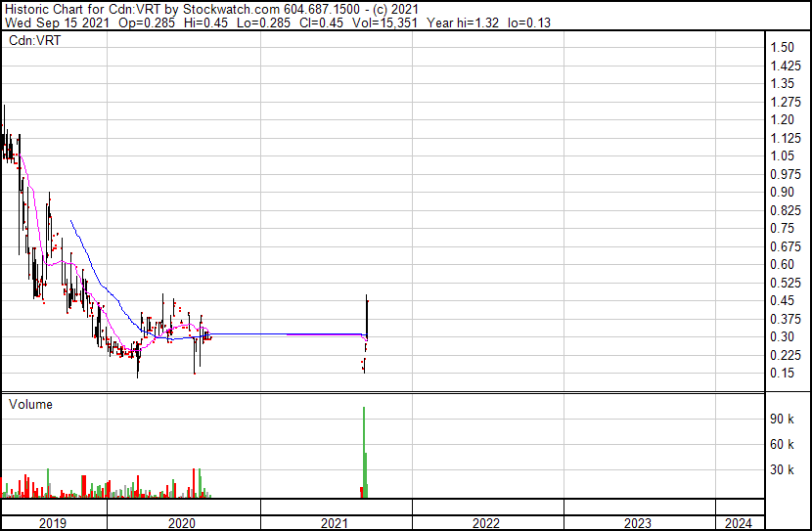Click the 90 k volume axis label
Image resolution: width=812 pixels, height=531 pixels.
click(782, 420)
